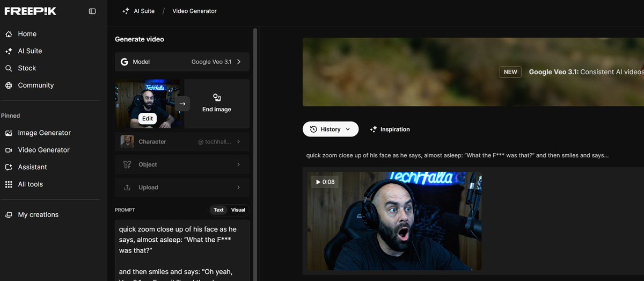Image resolution: width=644 pixels, height=281 pixels.
Task: Click the NEW badge on the banner
Action: click(x=510, y=71)
